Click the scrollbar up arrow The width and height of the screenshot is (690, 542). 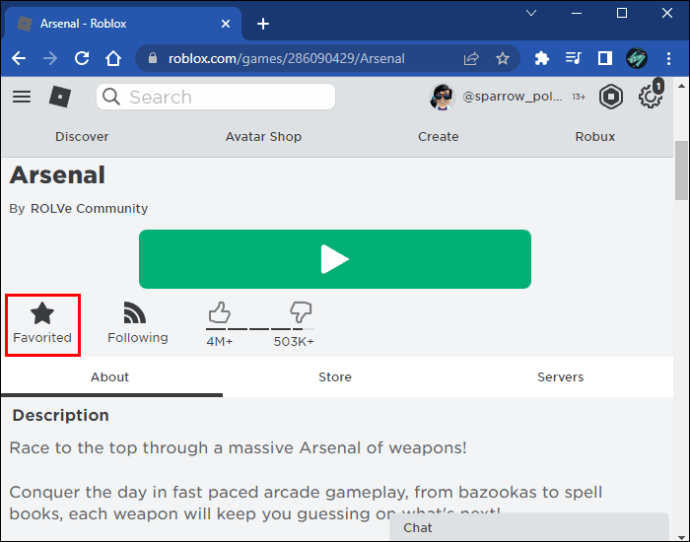click(682, 86)
